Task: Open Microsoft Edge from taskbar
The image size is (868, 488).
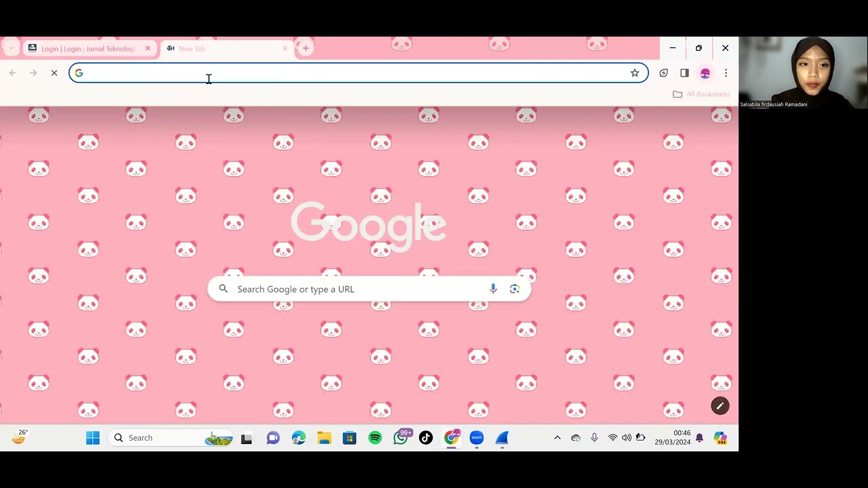Action: 298,438
